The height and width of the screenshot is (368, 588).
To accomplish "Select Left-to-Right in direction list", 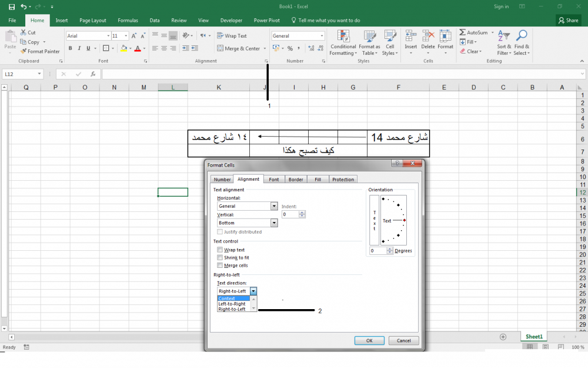I will click(233, 304).
